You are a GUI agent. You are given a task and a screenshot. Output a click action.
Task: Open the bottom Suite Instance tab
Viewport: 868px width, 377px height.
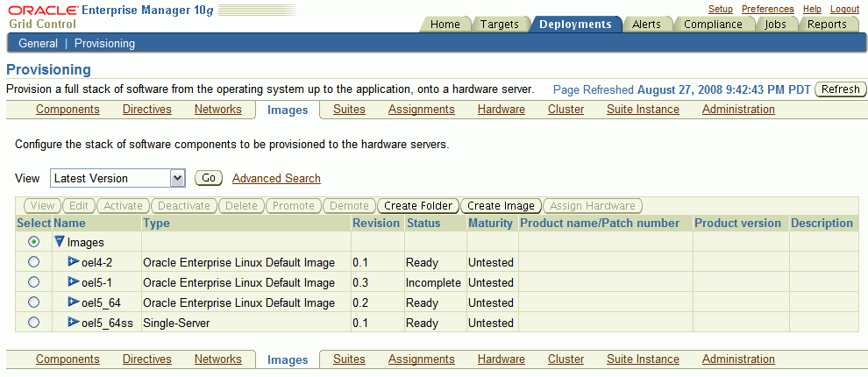[643, 359]
